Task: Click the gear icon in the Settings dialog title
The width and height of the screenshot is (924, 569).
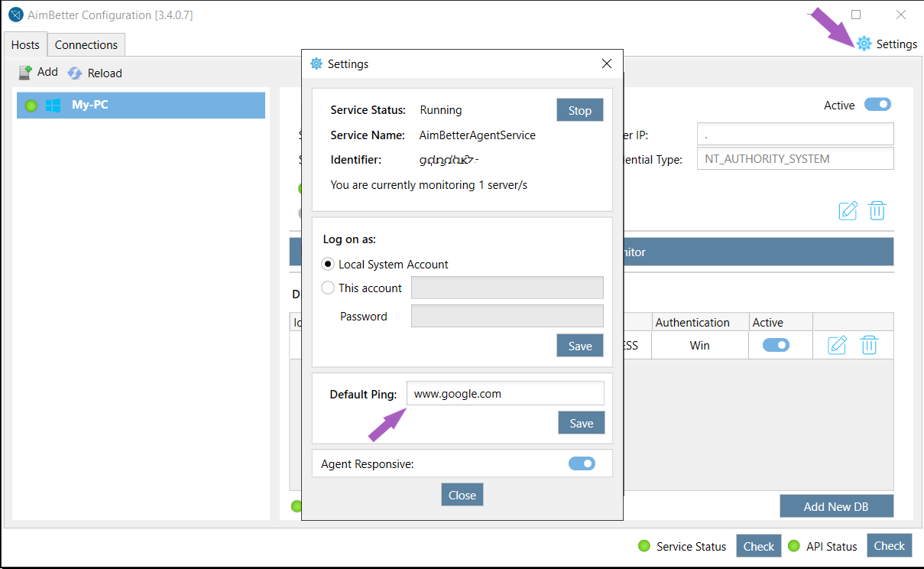Action: 316,63
